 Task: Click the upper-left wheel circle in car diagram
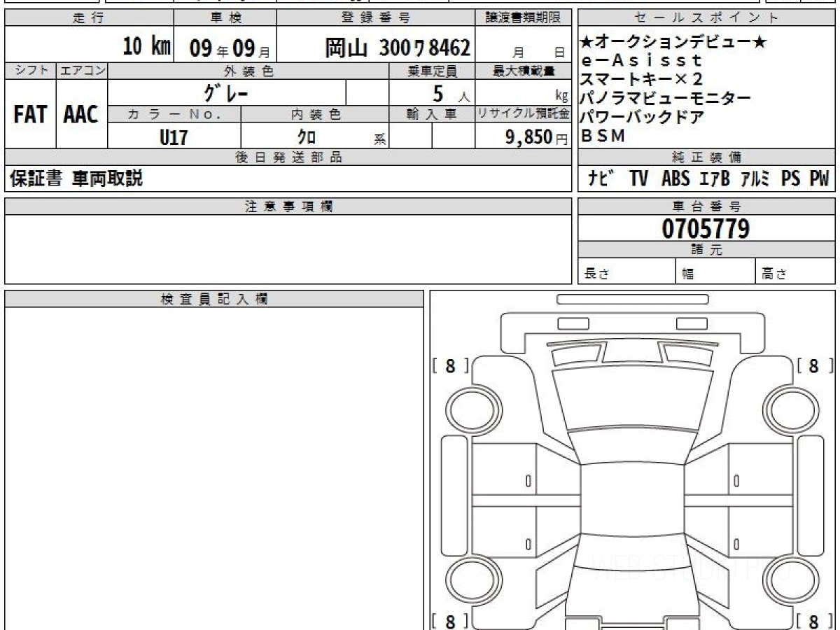[468, 408]
